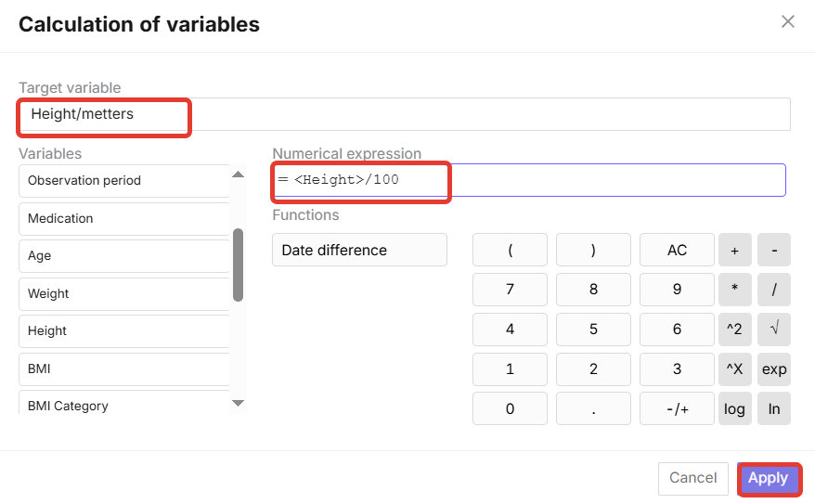The image size is (815, 504).
Task: Choose the Weight variable from list
Action: tap(123, 293)
